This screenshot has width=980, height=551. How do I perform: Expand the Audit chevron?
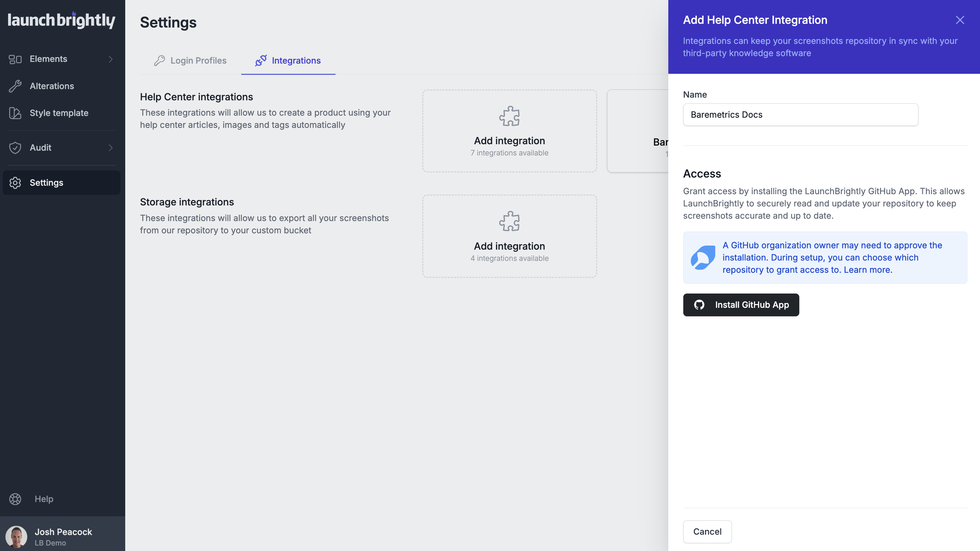pyautogui.click(x=111, y=148)
